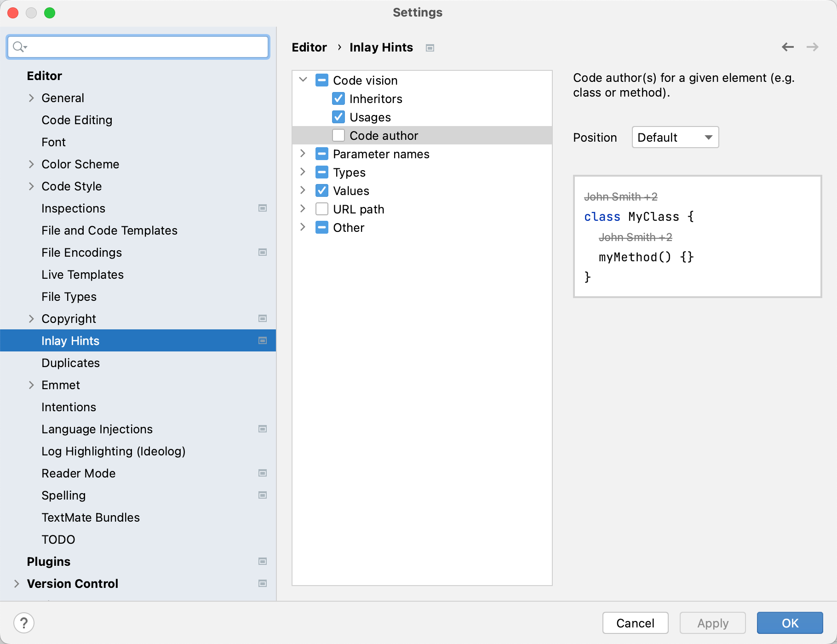Expand the Parameter names node

(303, 154)
